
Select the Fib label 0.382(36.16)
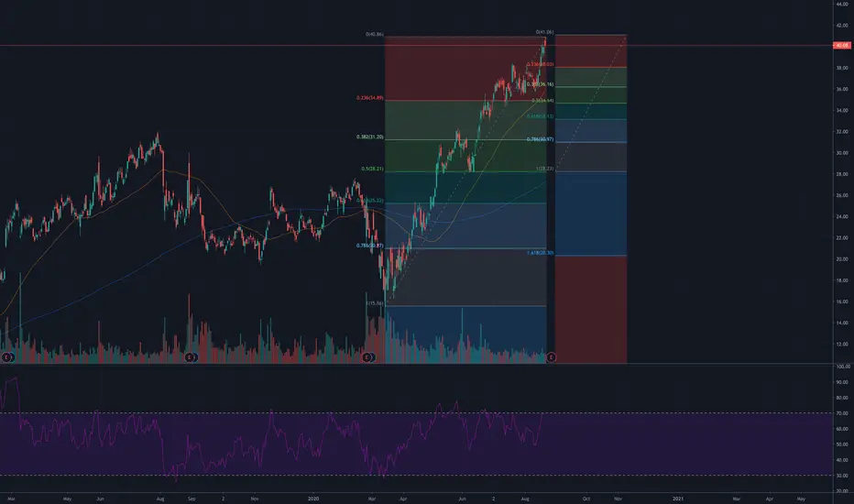click(x=540, y=84)
